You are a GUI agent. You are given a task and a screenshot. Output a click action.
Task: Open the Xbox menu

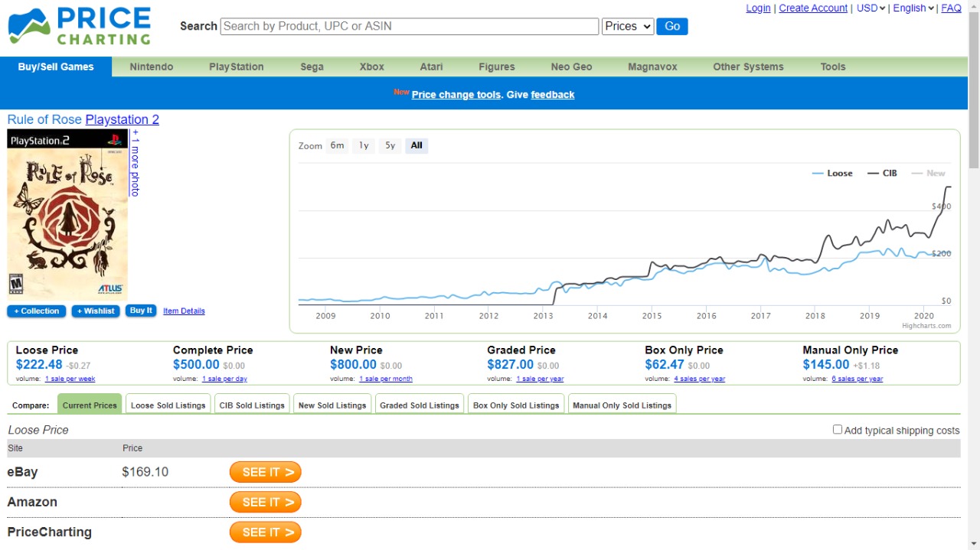coord(372,67)
